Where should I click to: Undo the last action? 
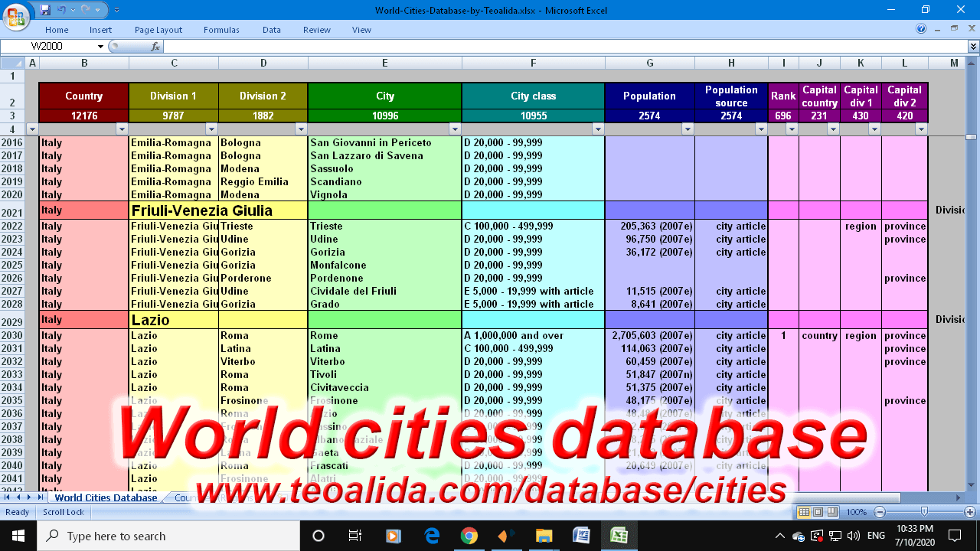[x=62, y=10]
